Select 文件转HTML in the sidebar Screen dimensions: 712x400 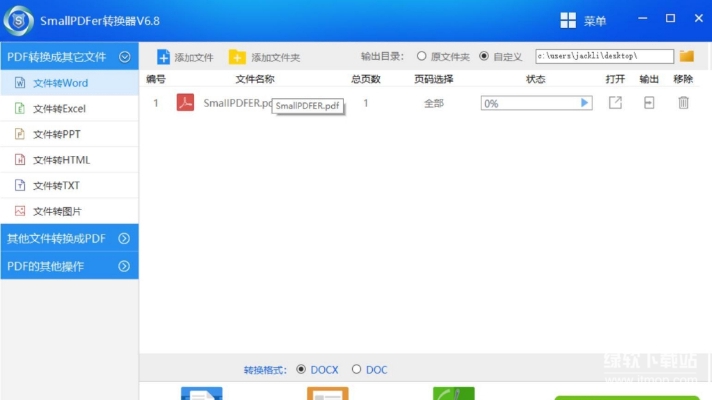point(69,160)
